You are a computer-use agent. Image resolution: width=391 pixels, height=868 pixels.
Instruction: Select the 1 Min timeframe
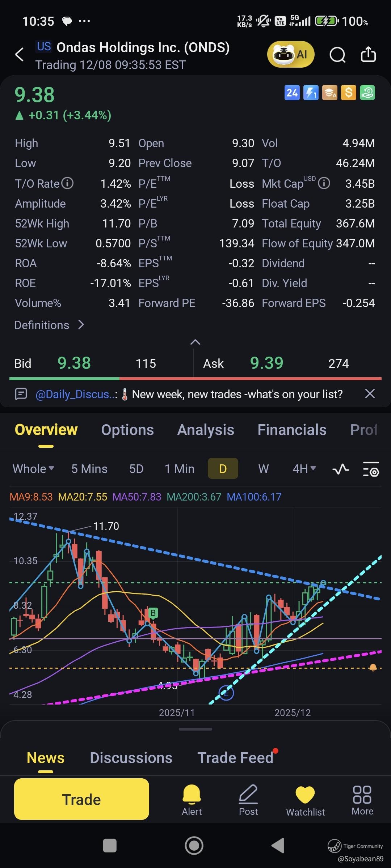pyautogui.click(x=180, y=469)
